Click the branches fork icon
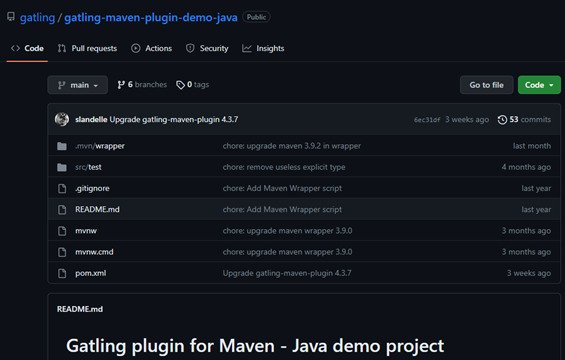This screenshot has width=565, height=360. coord(121,85)
